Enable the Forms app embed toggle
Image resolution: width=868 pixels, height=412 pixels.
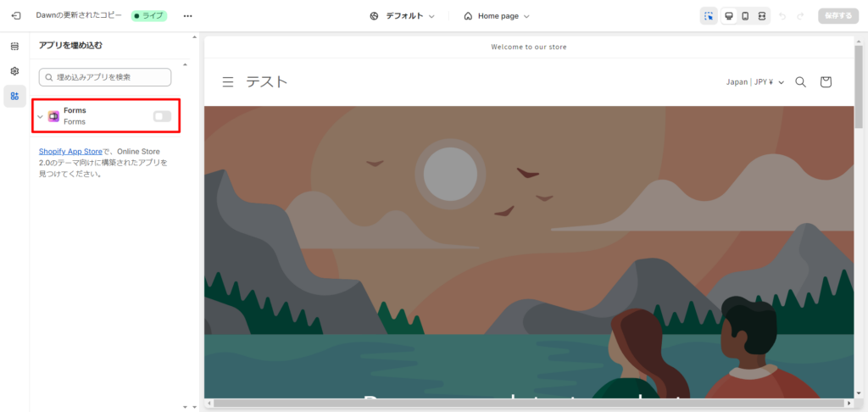pyautogui.click(x=162, y=116)
